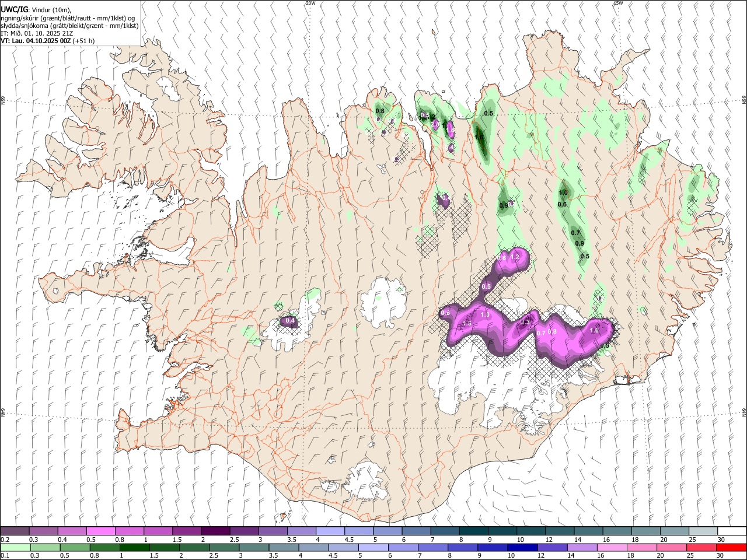Click the white '1.0' value in the pink band
This screenshot has width=747, height=560.
point(485,314)
